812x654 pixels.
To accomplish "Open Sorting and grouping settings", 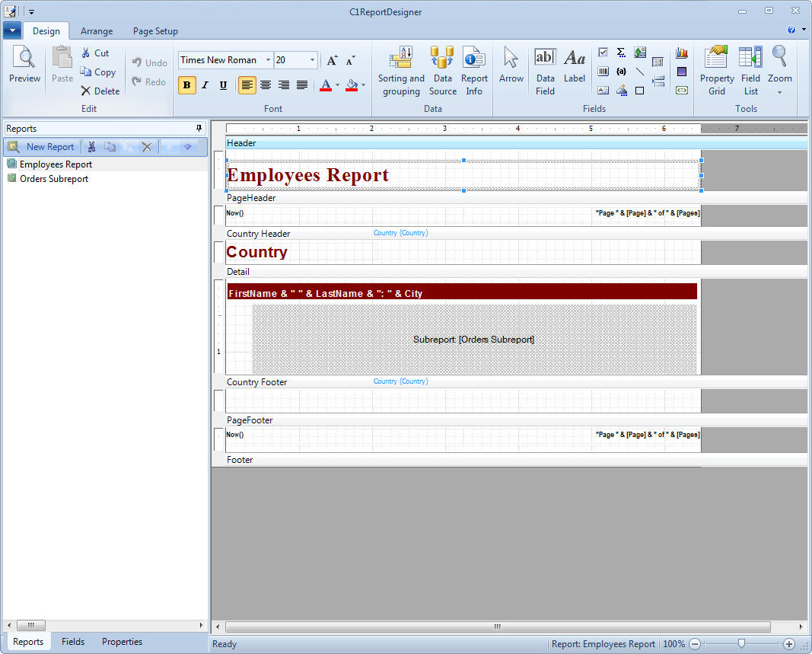I will (x=401, y=72).
